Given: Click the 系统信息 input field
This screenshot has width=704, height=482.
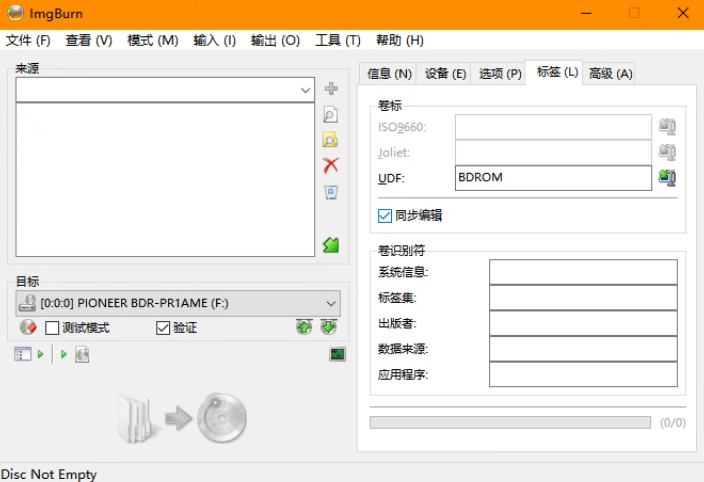Looking at the screenshot, I should tap(583, 272).
